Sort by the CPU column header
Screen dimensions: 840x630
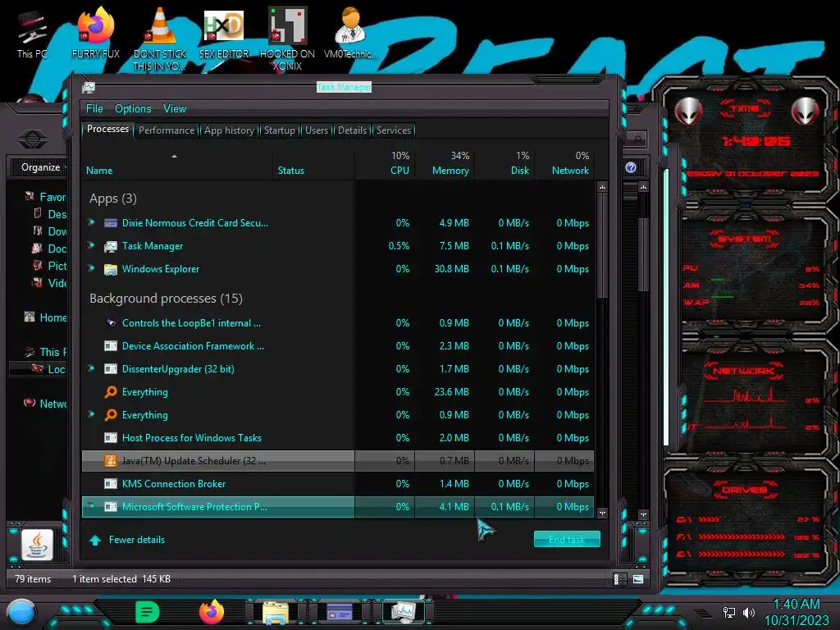(x=386, y=164)
